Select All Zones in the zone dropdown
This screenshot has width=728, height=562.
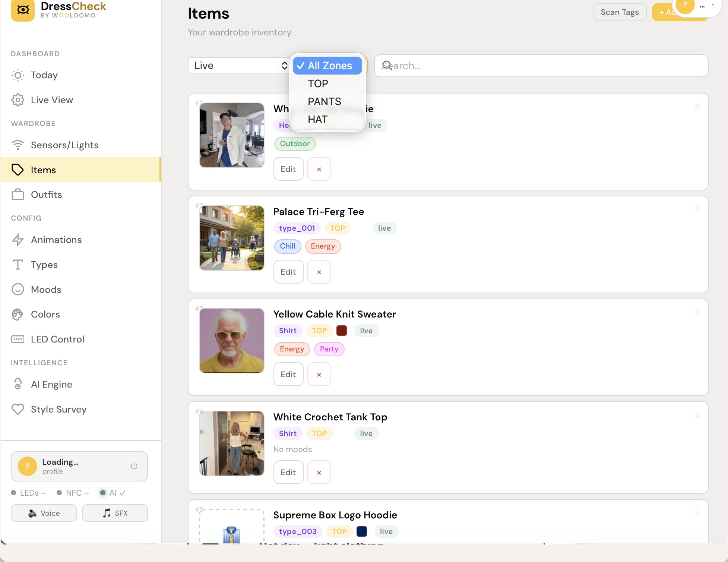(x=327, y=66)
